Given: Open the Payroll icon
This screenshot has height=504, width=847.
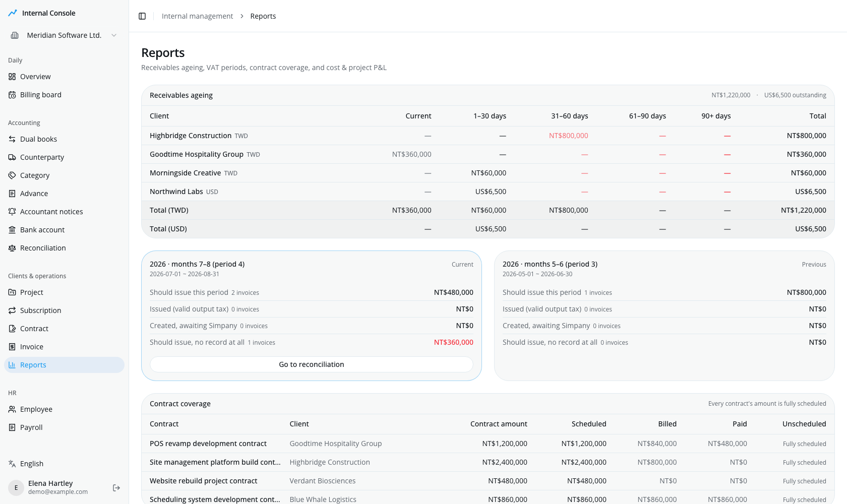Looking at the screenshot, I should 12,427.
